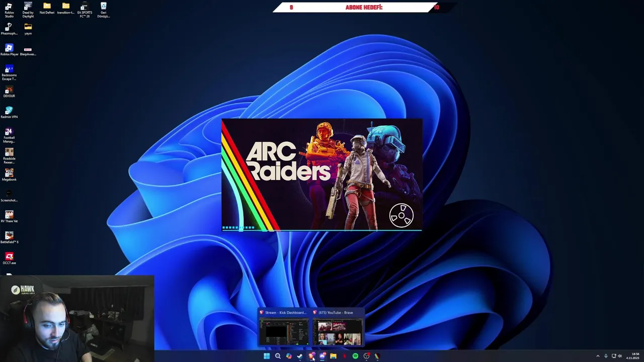644x362 pixels.
Task: Select the transition folder on the desktop
Action: tap(66, 9)
